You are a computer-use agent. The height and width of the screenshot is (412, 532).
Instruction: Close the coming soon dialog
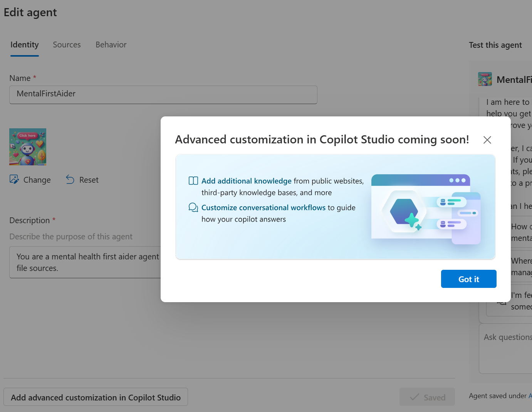[487, 140]
